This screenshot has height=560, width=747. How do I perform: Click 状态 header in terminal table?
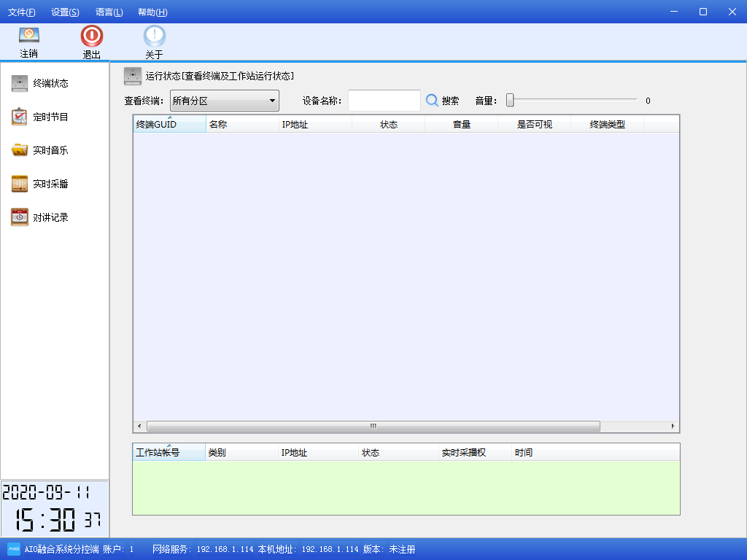(388, 124)
